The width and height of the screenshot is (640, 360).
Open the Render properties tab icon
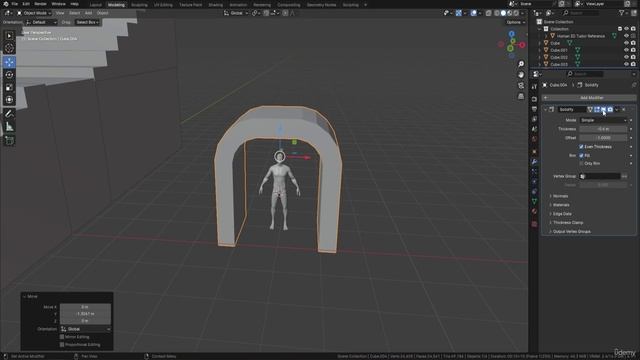tap(534, 99)
